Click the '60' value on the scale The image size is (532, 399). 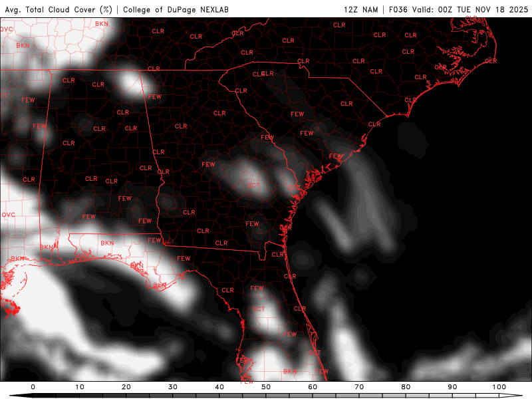[x=313, y=387]
